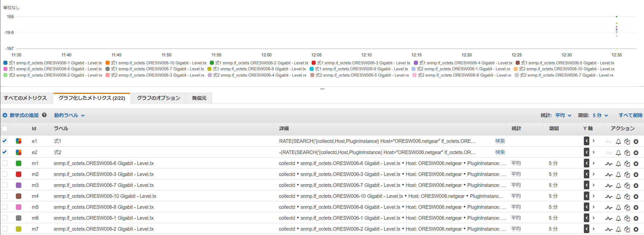Uncheck the e2 式2 row checkbox
This screenshot has height=235, width=644.
tap(5, 152)
